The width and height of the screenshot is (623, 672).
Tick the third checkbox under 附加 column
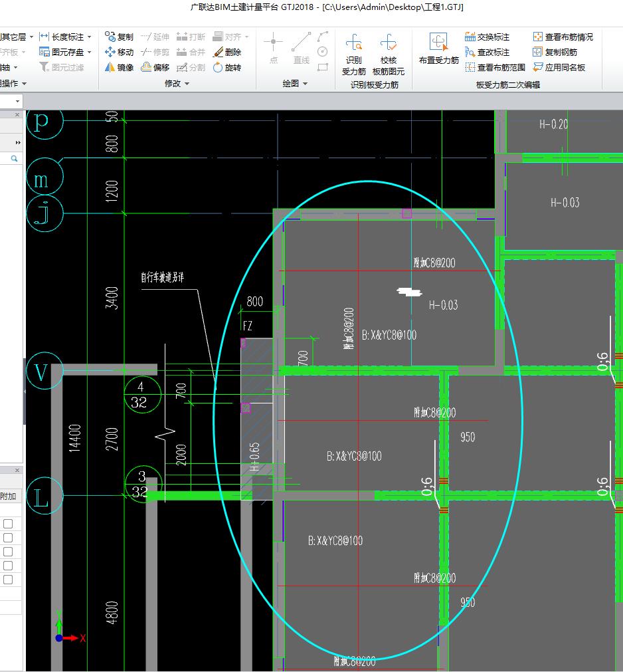(x=8, y=552)
